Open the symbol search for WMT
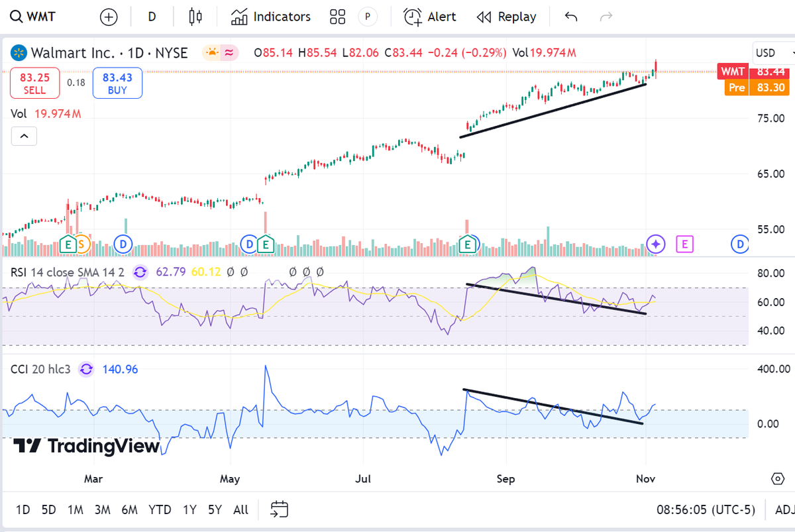795x532 pixels. pos(33,16)
